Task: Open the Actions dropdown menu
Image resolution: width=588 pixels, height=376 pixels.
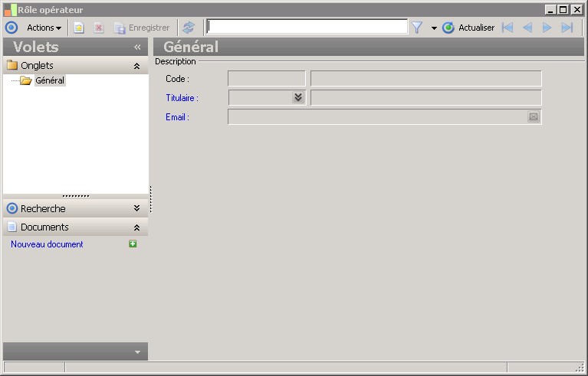Action: (x=44, y=28)
